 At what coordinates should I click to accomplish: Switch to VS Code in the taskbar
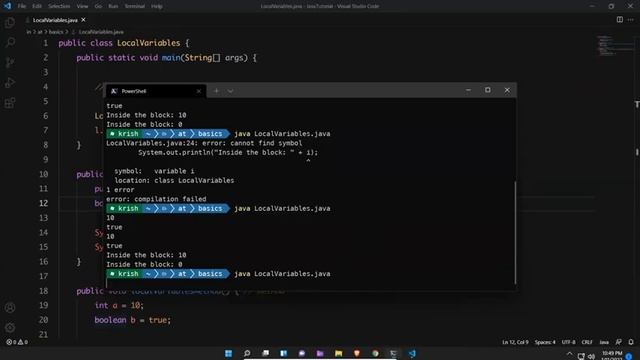click(x=412, y=353)
